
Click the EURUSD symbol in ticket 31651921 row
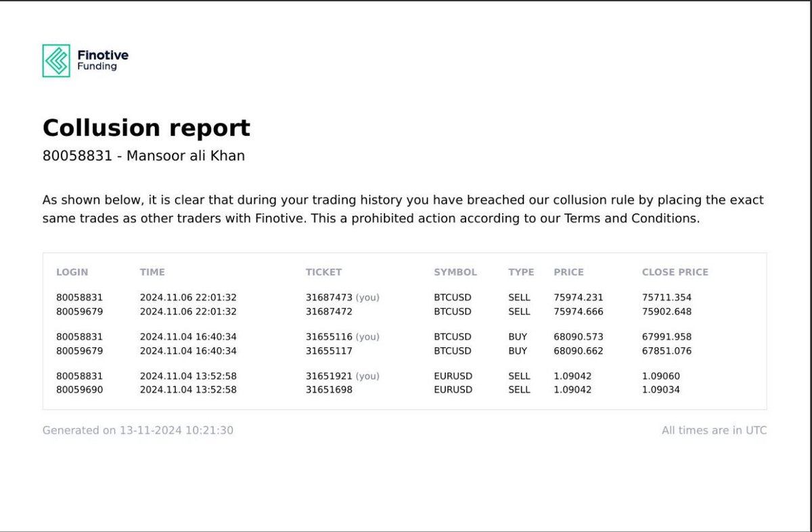453,376
